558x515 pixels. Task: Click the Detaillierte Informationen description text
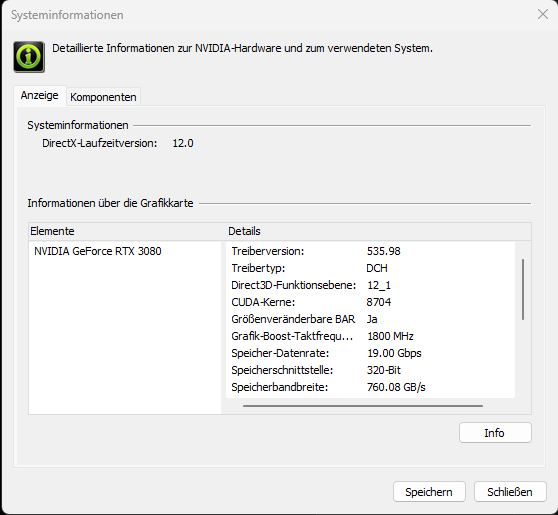tap(242, 48)
